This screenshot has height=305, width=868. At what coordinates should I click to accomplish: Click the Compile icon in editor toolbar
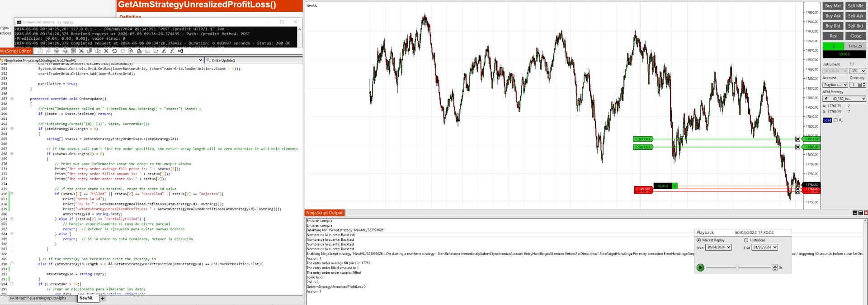tap(139, 51)
